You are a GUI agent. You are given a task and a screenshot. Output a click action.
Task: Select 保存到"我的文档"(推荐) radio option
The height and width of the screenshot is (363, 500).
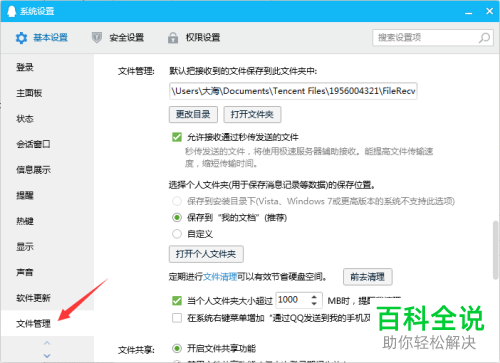pyautogui.click(x=177, y=218)
